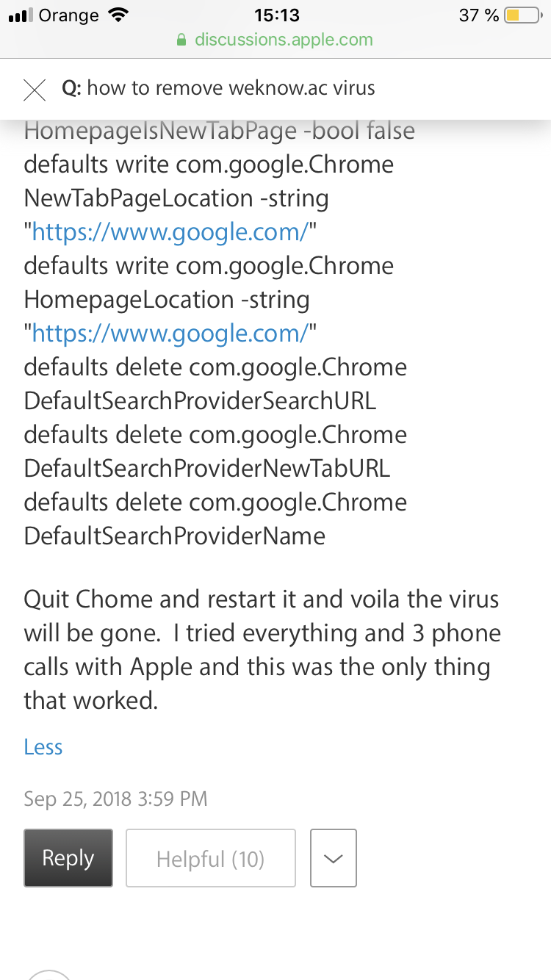Tap the Wi-Fi icon in the status bar
Viewport: 551px width, 980px height.
[x=117, y=15]
